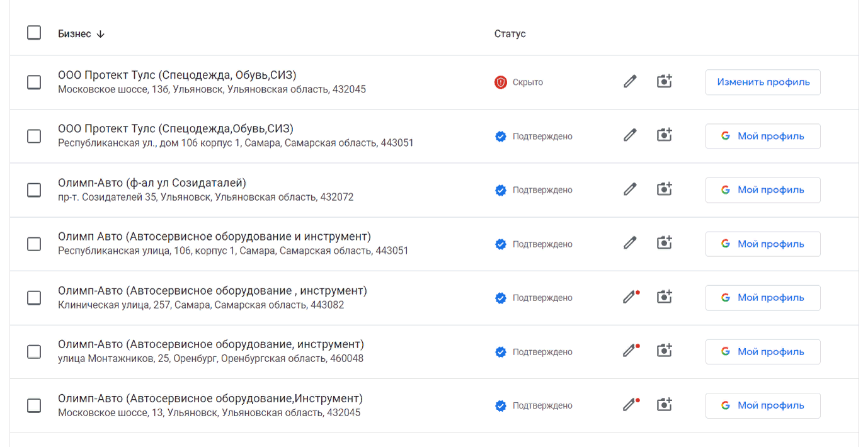Screen dimensions: 868x447
Task: Click name Олимп Авто (Автосервисное оборудование и инструмент)
Action: point(215,237)
